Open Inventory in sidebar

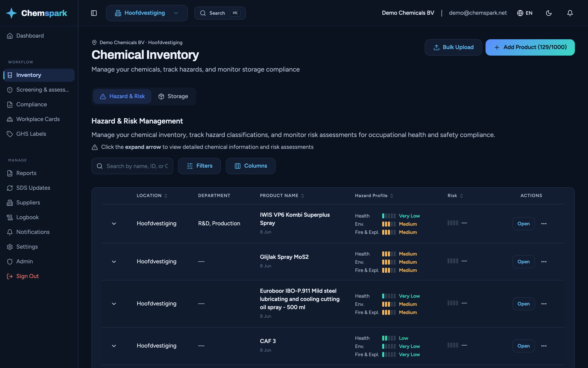coord(39,75)
